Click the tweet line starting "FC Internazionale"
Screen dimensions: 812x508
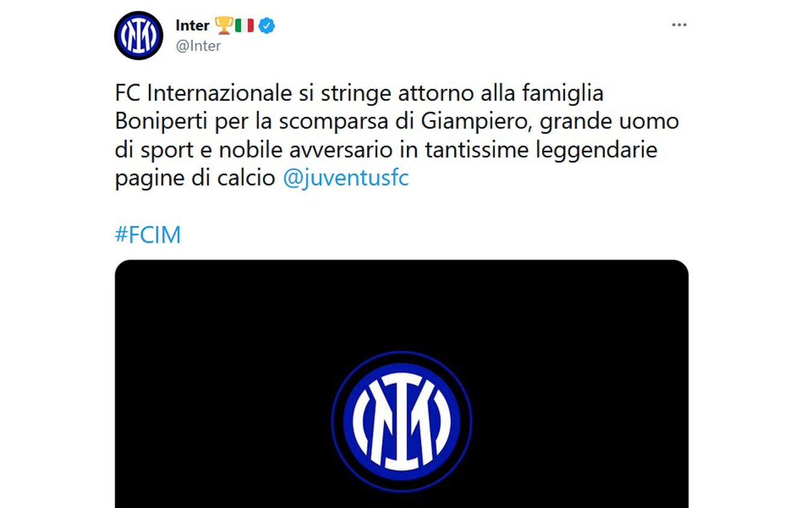(358, 93)
